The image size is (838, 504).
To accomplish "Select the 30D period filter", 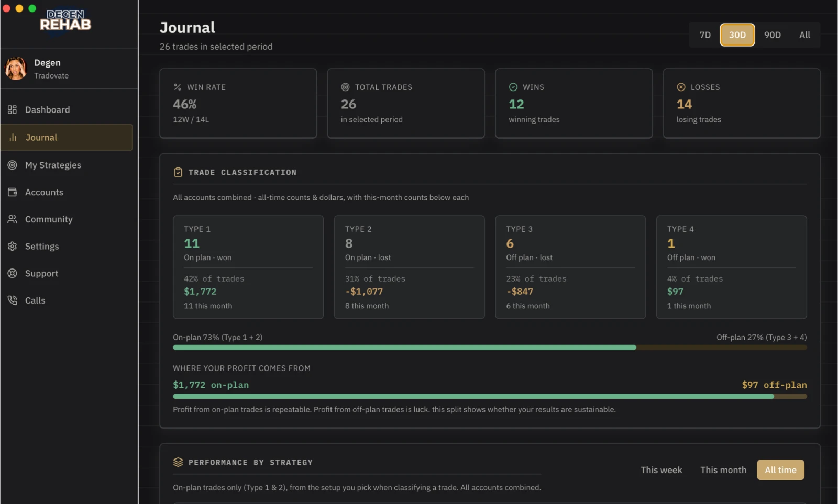I will click(x=737, y=35).
